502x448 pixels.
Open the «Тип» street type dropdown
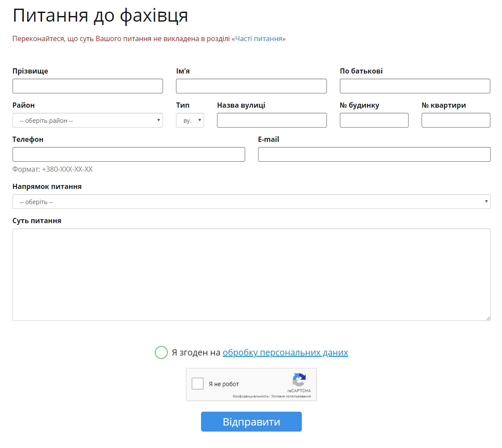[190, 120]
